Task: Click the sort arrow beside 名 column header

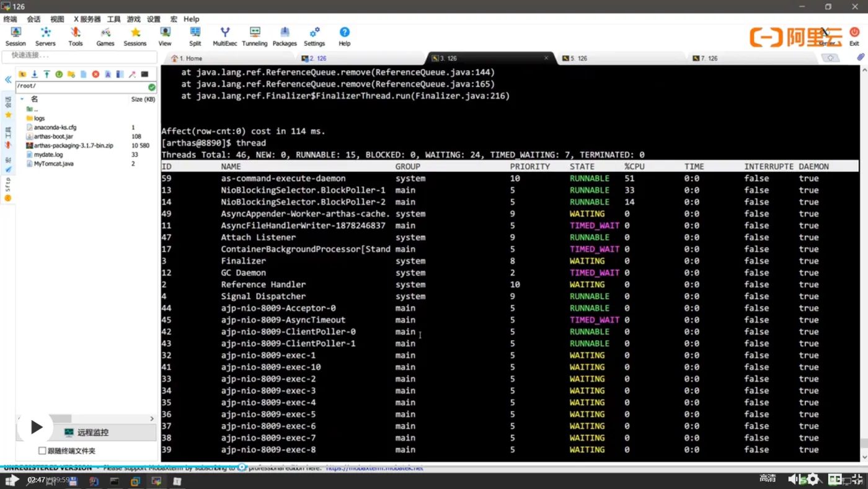Action: (22, 99)
